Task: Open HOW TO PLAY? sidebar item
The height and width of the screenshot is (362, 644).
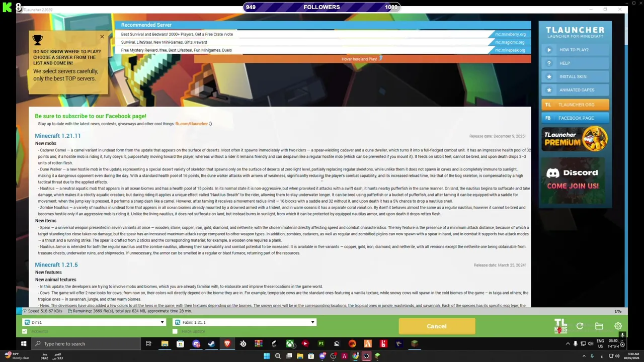Action: (x=575, y=50)
